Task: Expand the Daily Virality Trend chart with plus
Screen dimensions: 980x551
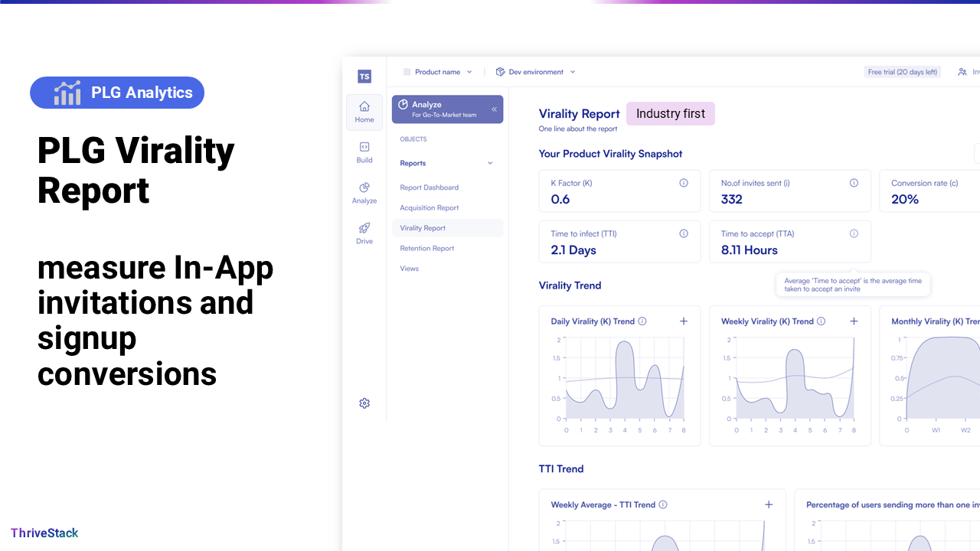Action: [x=684, y=321]
